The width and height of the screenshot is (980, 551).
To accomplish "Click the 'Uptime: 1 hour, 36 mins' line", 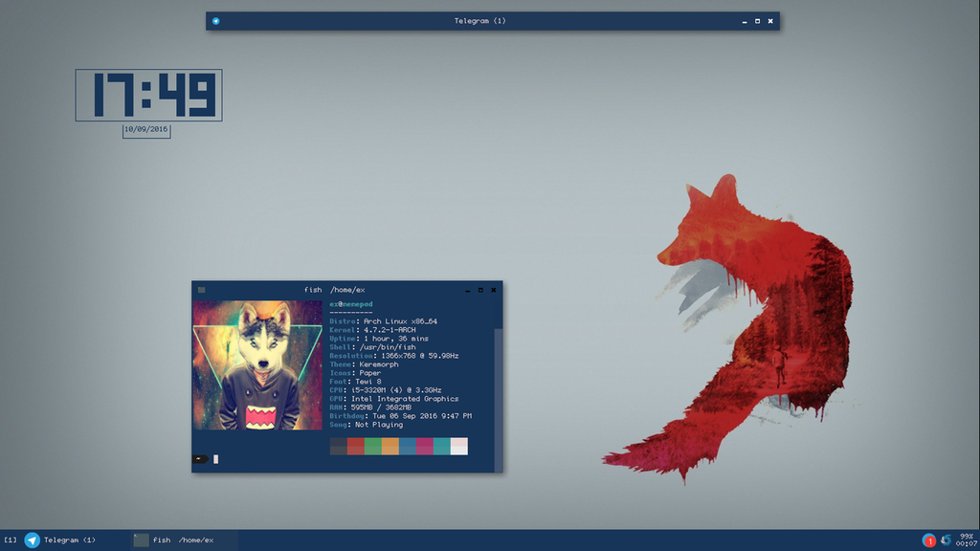I will pos(379,339).
